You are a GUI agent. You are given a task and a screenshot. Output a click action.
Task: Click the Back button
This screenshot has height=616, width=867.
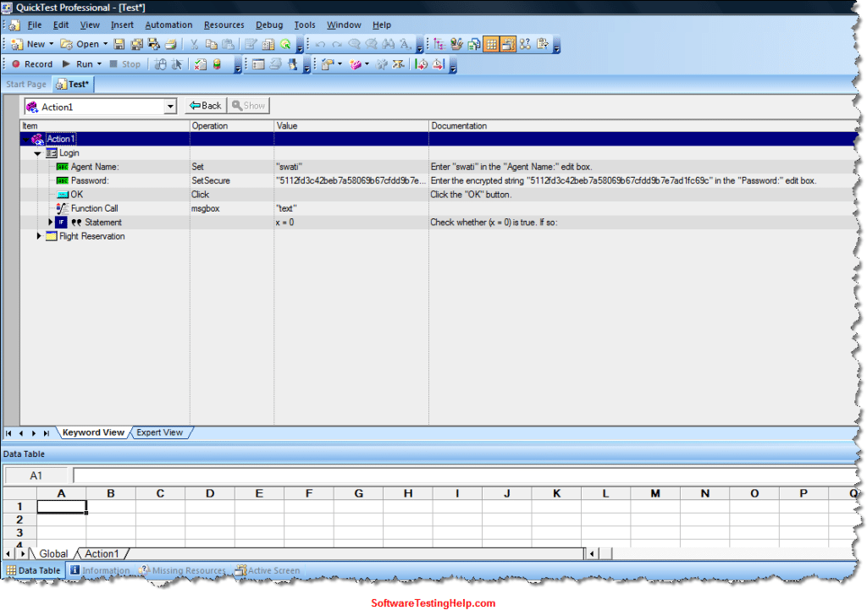[x=204, y=105]
